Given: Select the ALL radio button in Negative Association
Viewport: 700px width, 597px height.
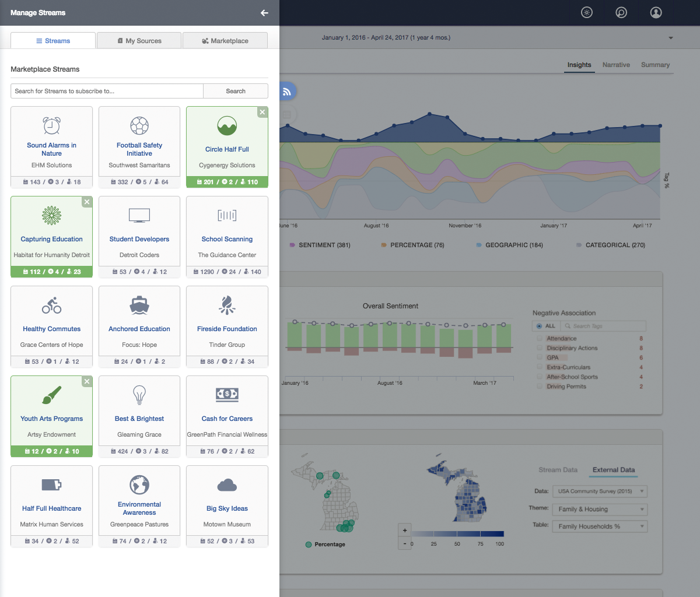Looking at the screenshot, I should point(539,326).
